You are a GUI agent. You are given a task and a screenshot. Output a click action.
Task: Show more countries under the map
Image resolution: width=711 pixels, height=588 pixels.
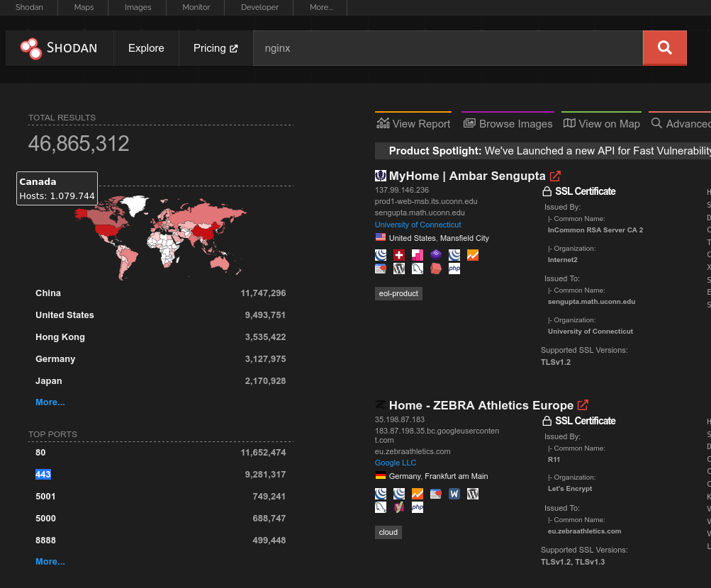50,402
